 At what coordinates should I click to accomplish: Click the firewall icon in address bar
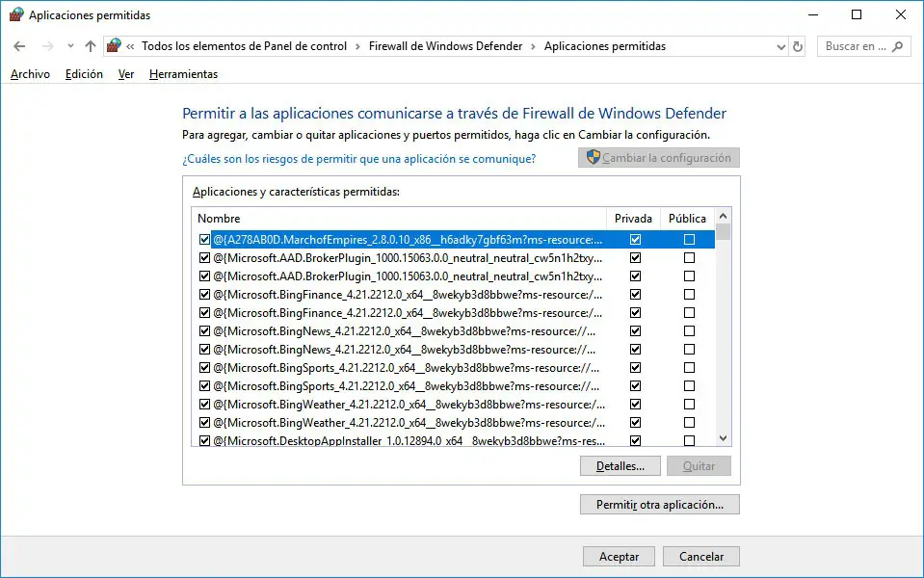[x=115, y=46]
